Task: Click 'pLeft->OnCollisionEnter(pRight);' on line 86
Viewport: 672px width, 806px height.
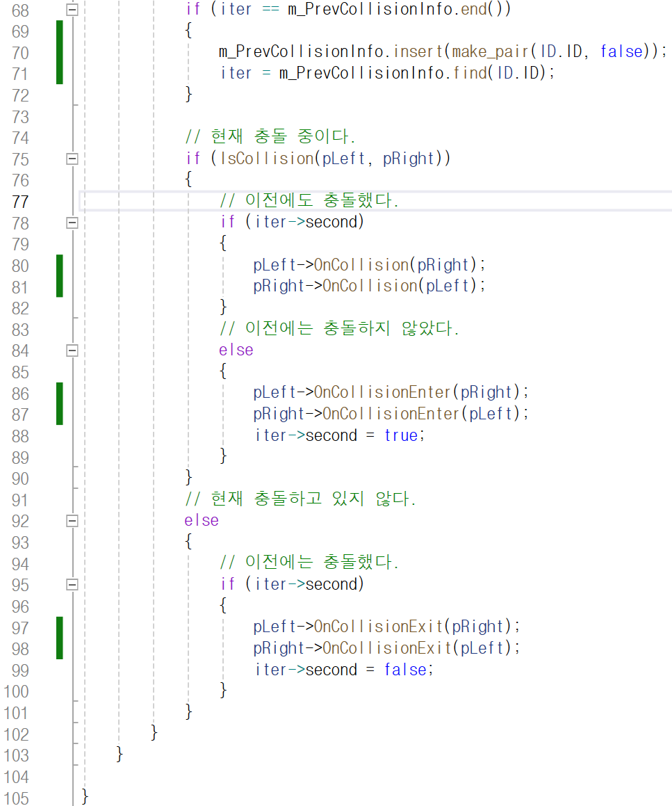Action: pyautogui.click(x=391, y=392)
